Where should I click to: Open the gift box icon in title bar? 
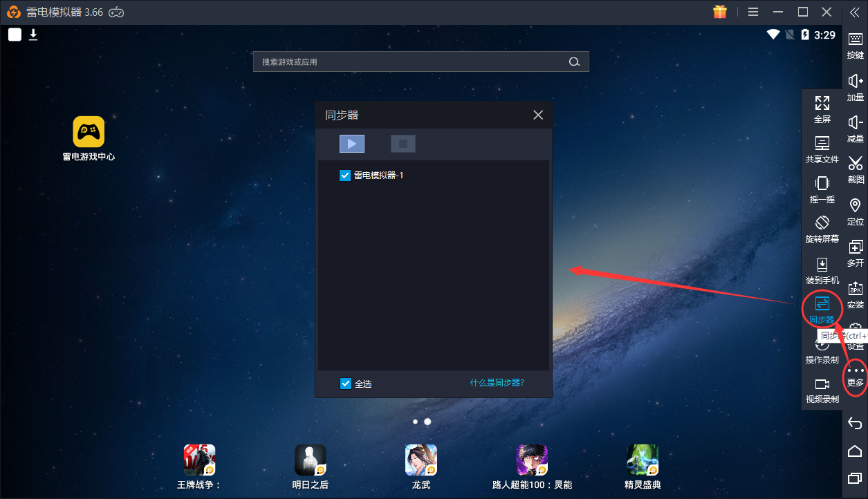(x=720, y=12)
